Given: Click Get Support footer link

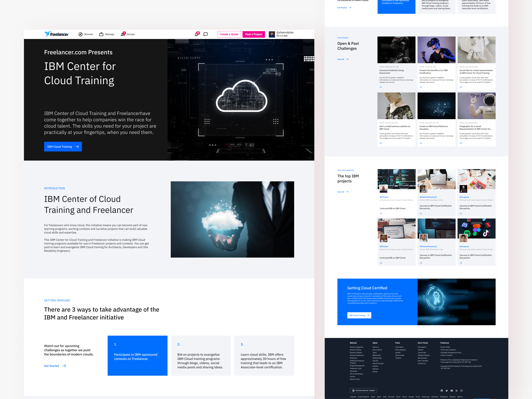Looking at the screenshot, I should [422, 347].
